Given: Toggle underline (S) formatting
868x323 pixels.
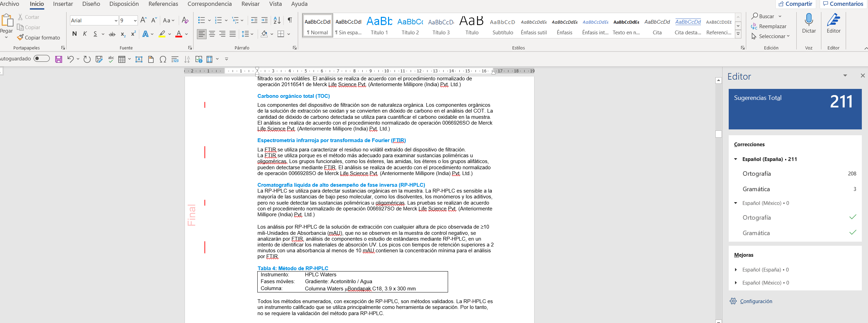Looking at the screenshot, I should [95, 34].
